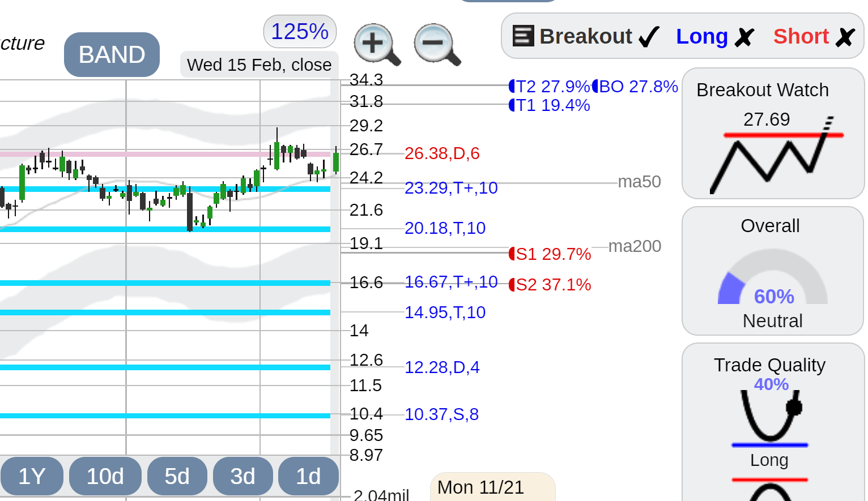Click the cyan 23.29 support level line

(x=165, y=189)
